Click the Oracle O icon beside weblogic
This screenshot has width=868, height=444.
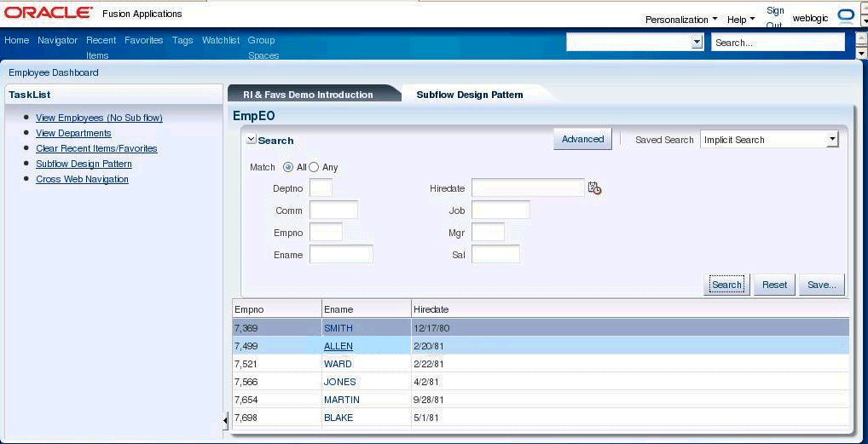[x=846, y=17]
